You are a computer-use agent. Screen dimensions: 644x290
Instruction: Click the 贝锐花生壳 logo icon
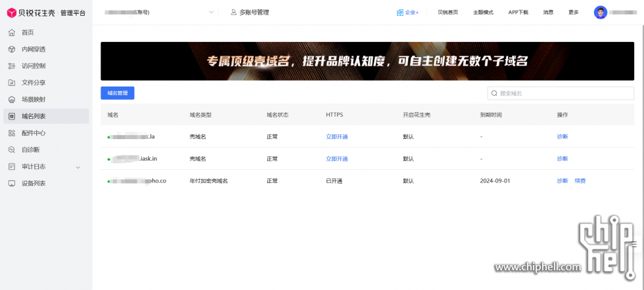pyautogui.click(x=12, y=12)
